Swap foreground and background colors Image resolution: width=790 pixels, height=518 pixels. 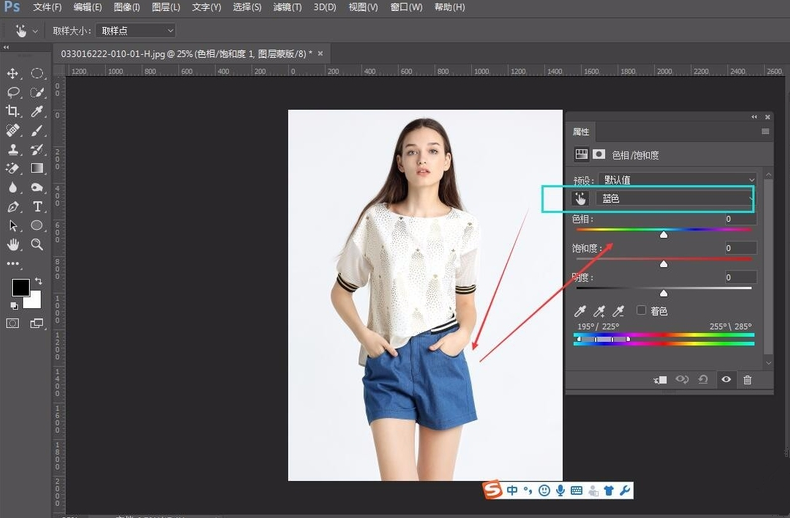(37, 281)
